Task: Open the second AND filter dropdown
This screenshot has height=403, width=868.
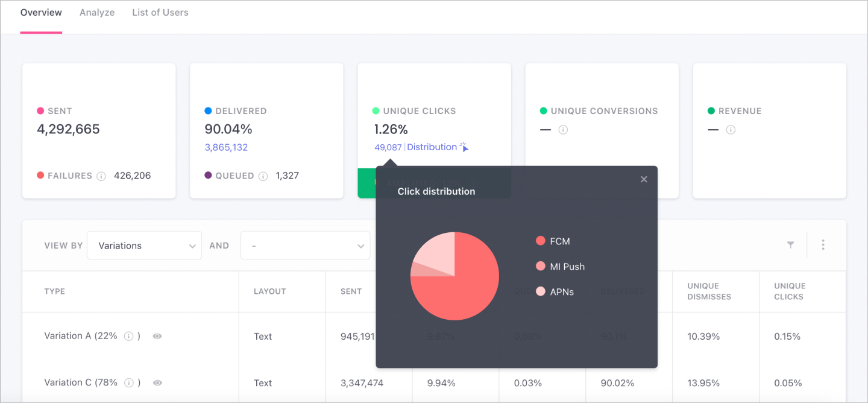Action: [x=305, y=246]
